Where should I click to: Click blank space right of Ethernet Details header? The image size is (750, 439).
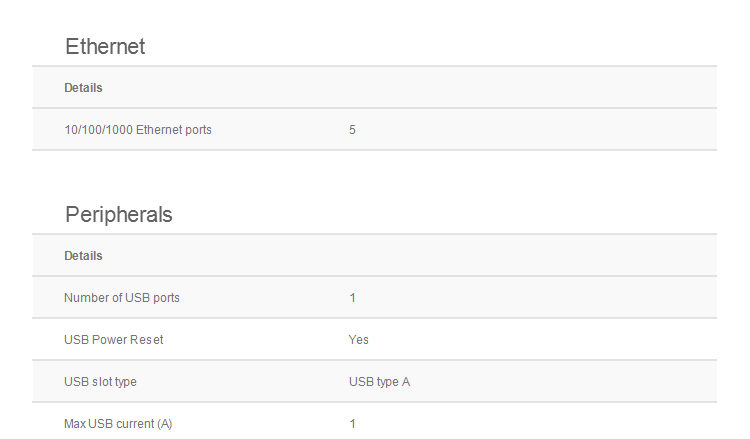point(407,88)
